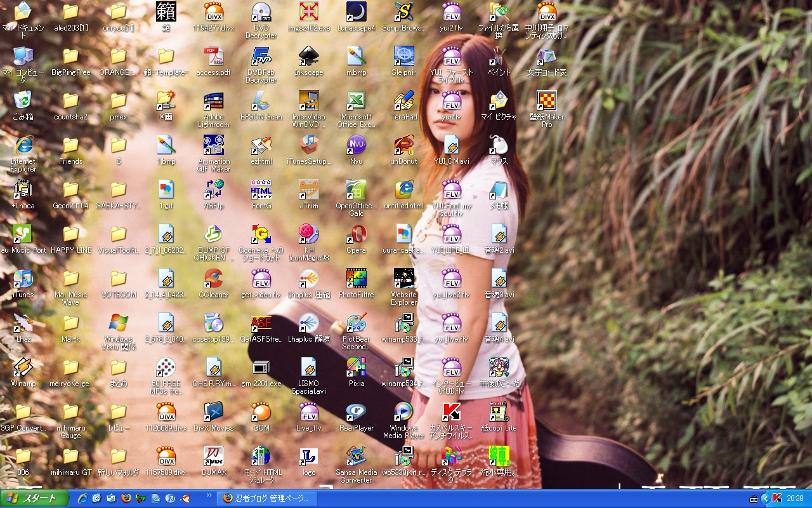Open the Inkscape desktop shortcut
This screenshot has width=812, height=508.
pos(308,57)
